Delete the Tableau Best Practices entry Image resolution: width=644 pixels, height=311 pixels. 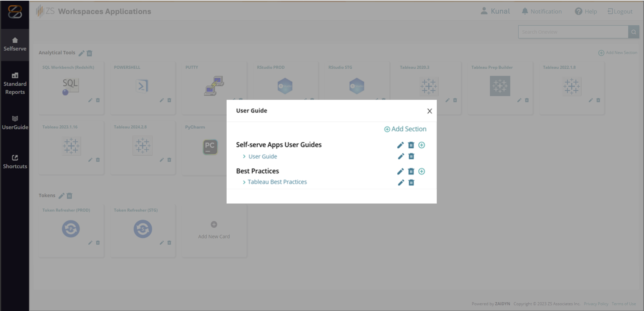(x=411, y=183)
